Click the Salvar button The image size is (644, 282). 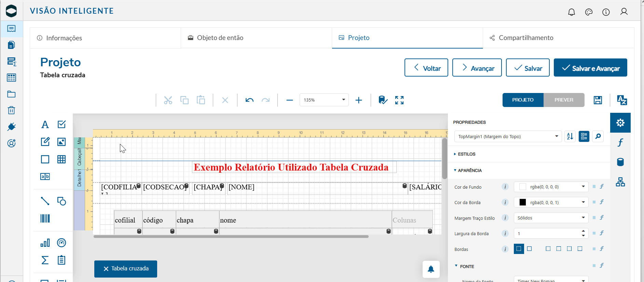(x=528, y=68)
